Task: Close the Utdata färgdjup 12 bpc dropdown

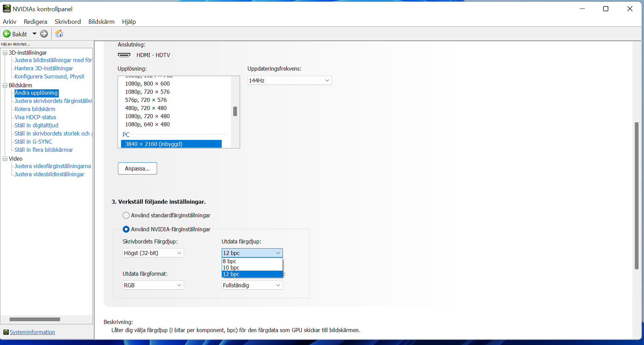Action: click(x=252, y=253)
